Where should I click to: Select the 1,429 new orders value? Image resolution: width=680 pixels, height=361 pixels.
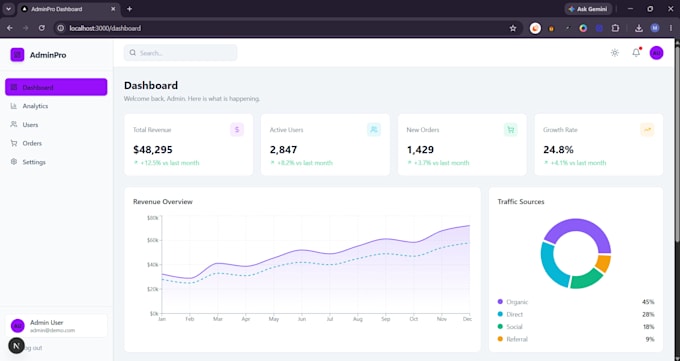point(420,150)
